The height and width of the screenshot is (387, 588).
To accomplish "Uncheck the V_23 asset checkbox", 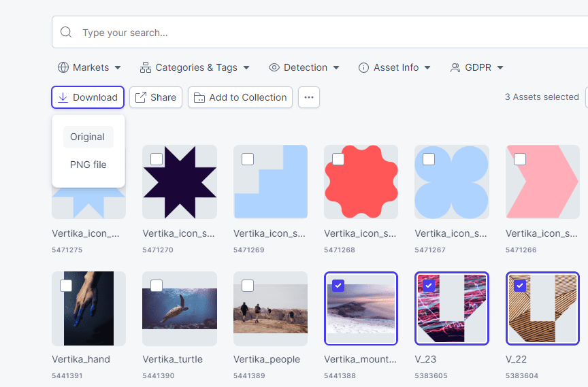I will tap(429, 286).
